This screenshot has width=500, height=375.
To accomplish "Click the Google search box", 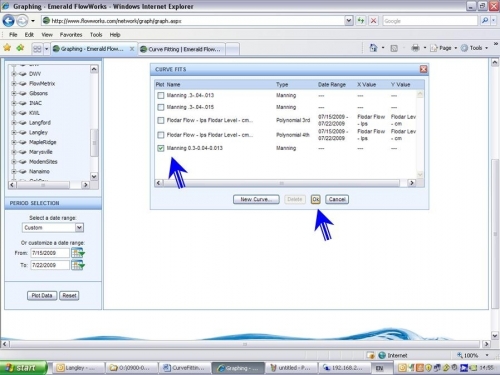I will tap(430, 21).
